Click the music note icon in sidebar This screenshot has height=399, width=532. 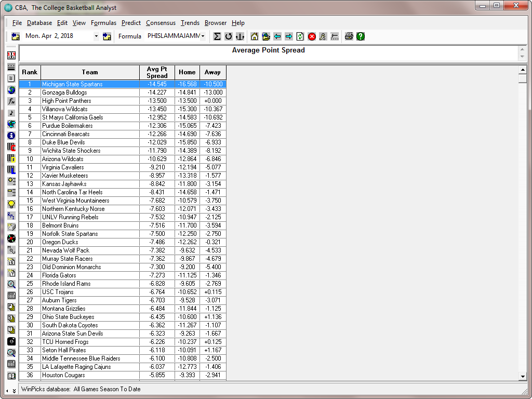[x=11, y=113]
